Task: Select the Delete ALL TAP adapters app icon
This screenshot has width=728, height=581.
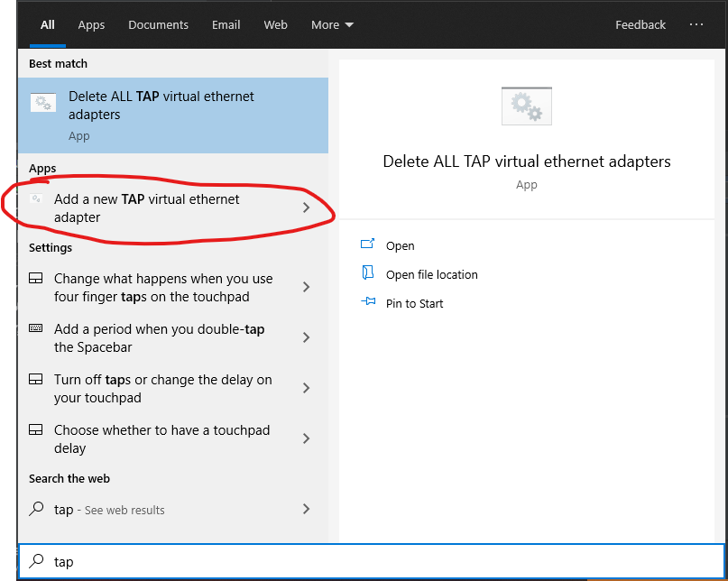Action: pos(42,102)
